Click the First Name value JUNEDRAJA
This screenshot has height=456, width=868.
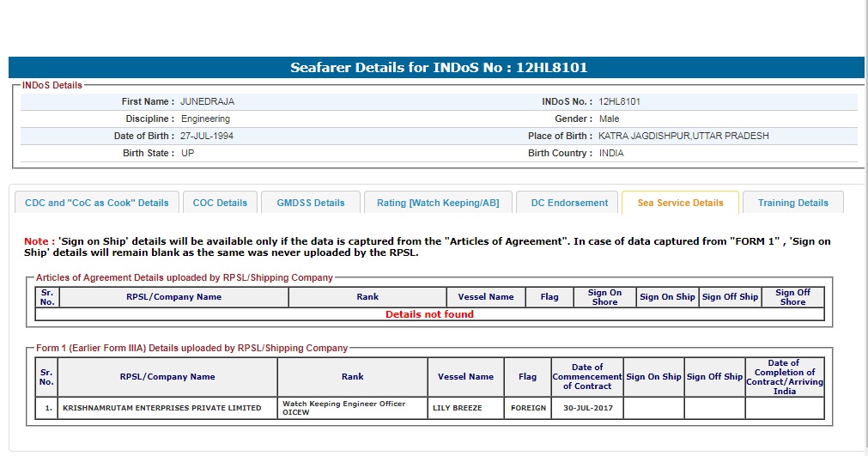pos(207,101)
